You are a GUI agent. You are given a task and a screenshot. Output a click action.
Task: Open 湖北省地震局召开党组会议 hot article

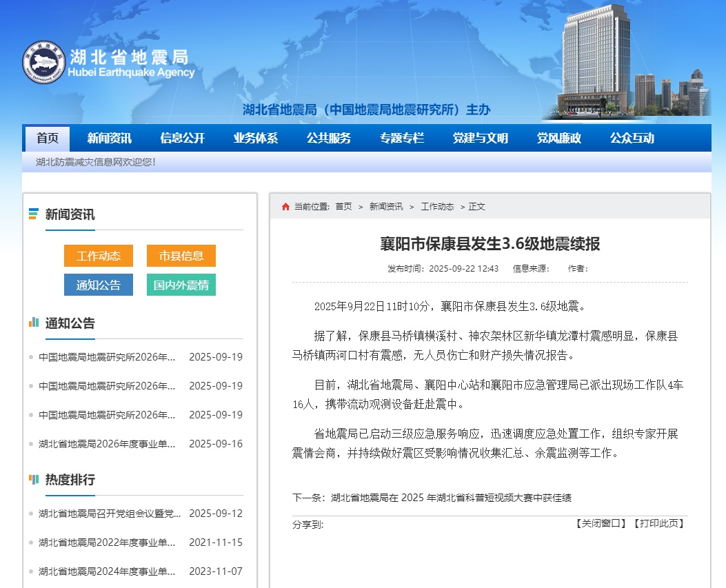(109, 514)
